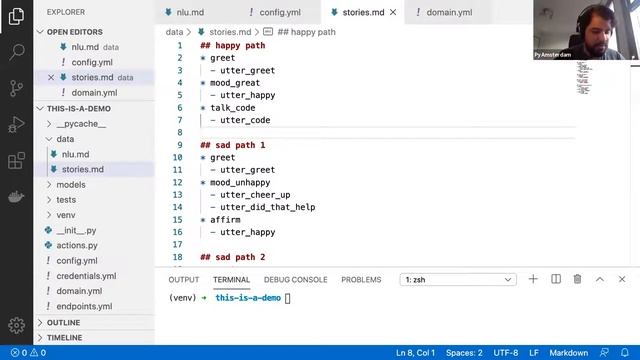Add a new terminal with plus icon
The image size is (640, 360).
[533, 279]
